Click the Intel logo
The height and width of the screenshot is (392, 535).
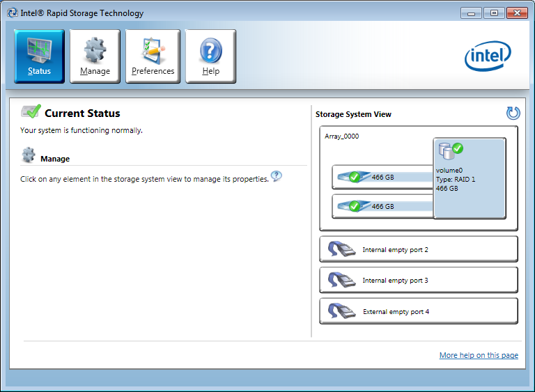(488, 56)
